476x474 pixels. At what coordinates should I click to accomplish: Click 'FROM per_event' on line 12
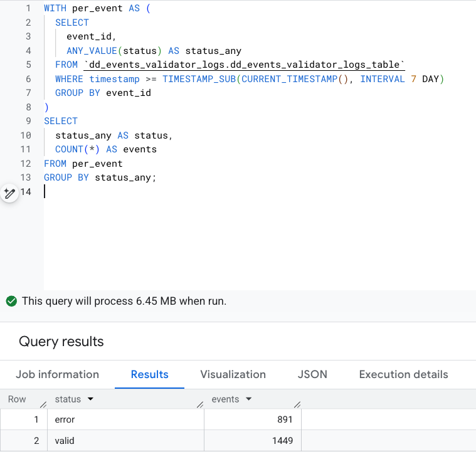(83, 164)
